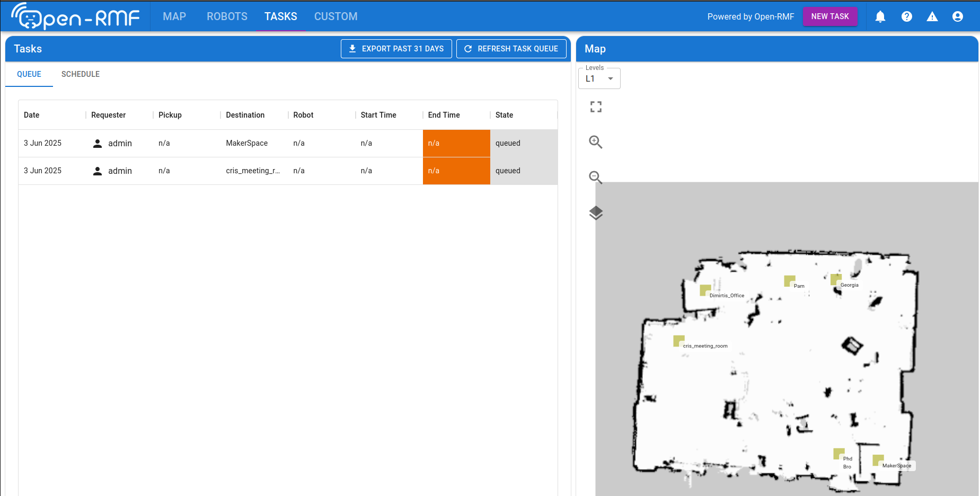Click the Open-RMF logo
This screenshot has height=496, width=980.
[75, 16]
